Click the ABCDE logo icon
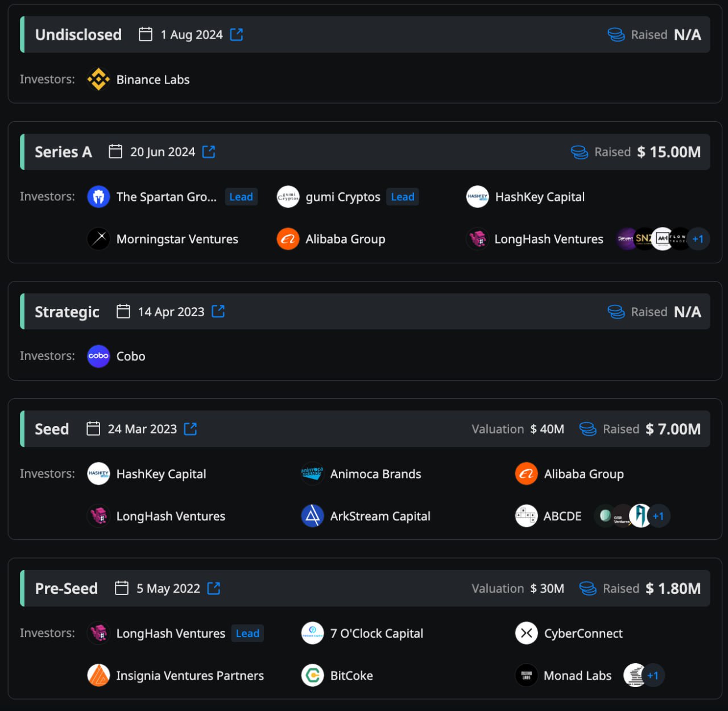The width and height of the screenshot is (728, 711). tap(526, 516)
